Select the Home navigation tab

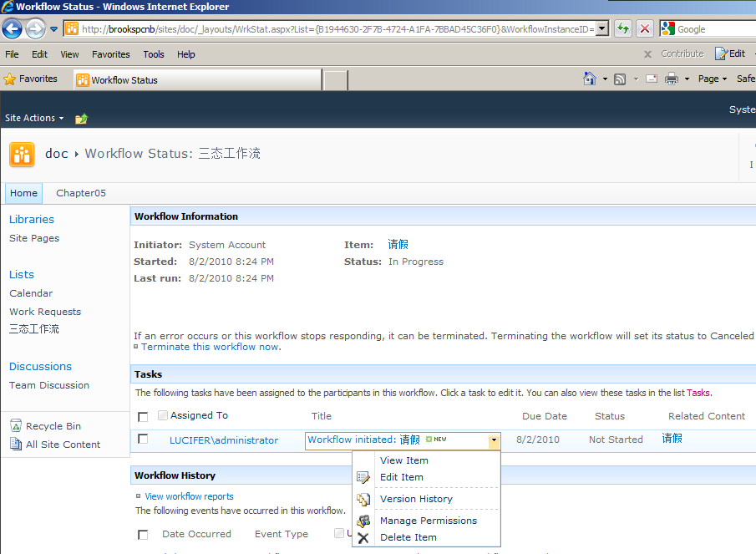click(x=23, y=193)
